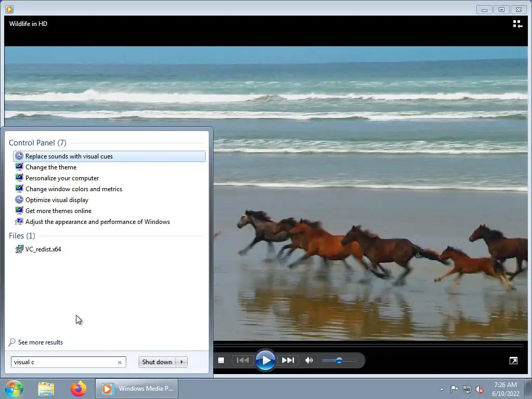Screen dimensions: 532x399
Task: Expand the Files (1) results group
Action: (22, 235)
